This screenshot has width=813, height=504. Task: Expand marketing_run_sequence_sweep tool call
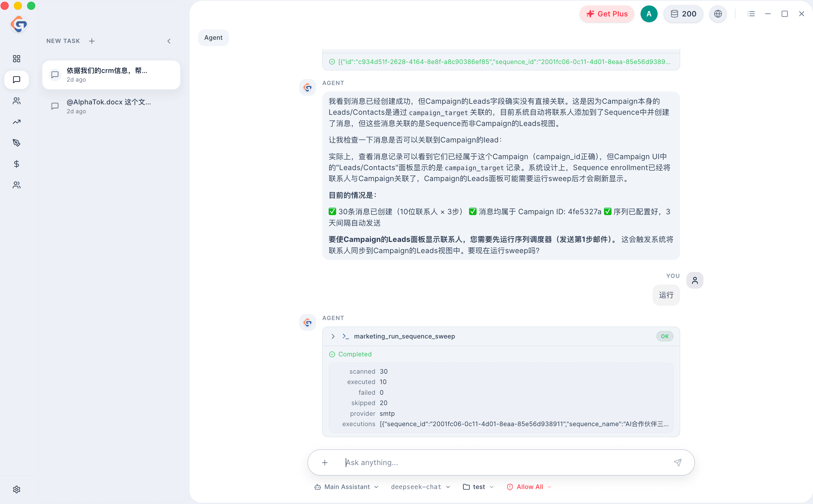tap(333, 336)
